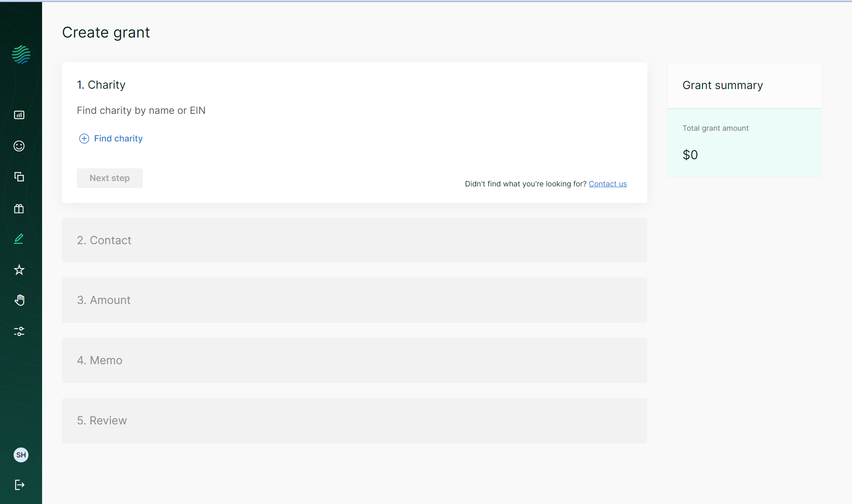Click the logout arrow icon
852x504 pixels.
pyautogui.click(x=19, y=485)
